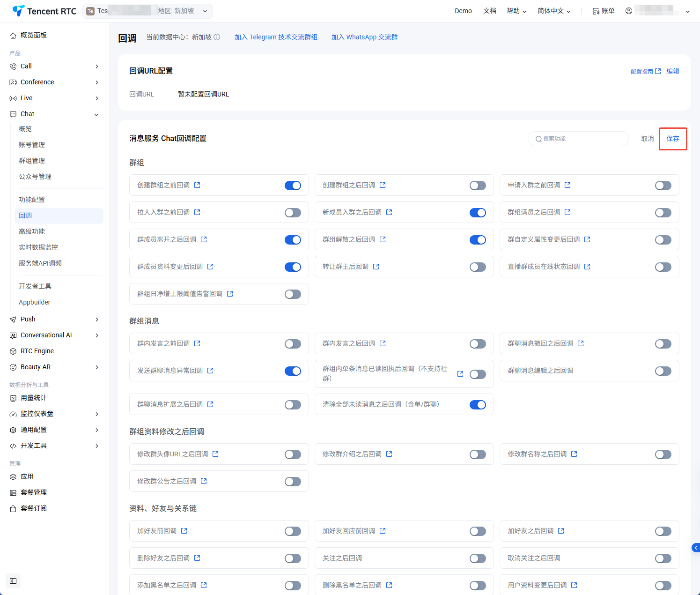
Task: Open doc link for 群组解散之后回调
Action: pyautogui.click(x=383, y=239)
